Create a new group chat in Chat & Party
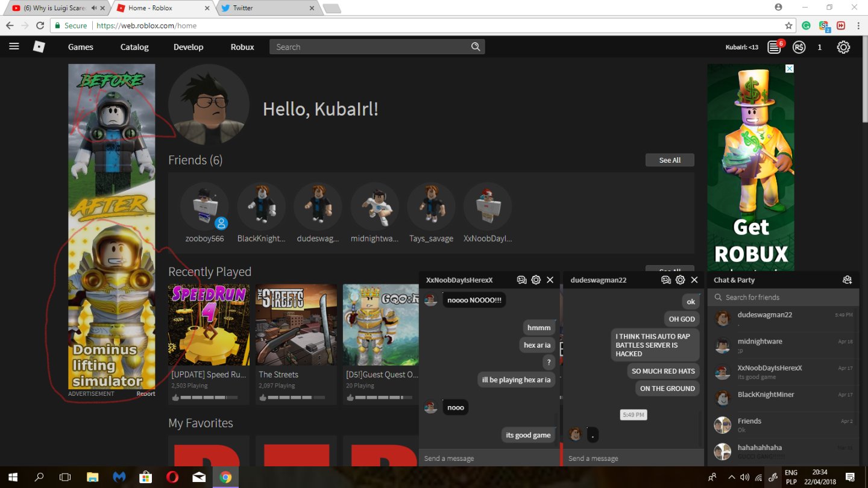This screenshot has width=868, height=488. pos(847,280)
